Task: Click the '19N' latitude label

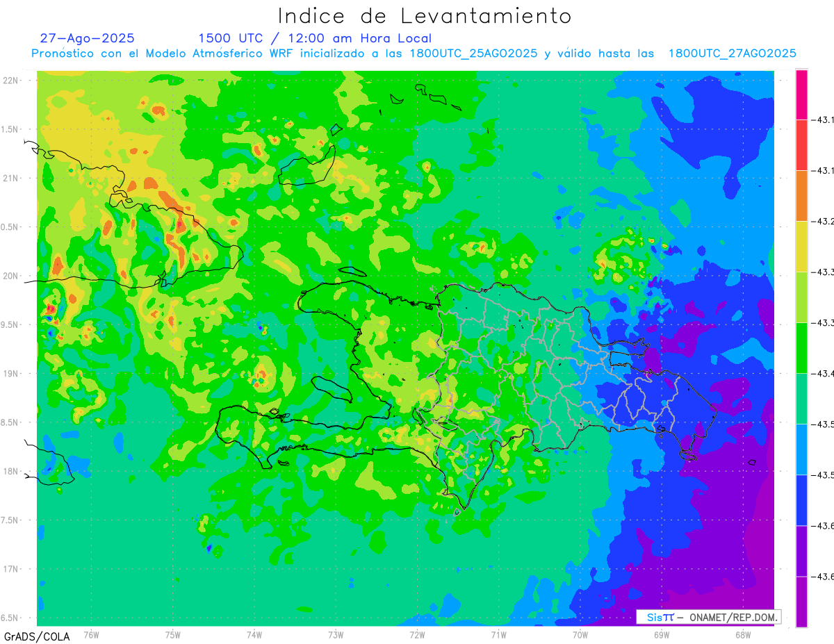Action: 11,373
